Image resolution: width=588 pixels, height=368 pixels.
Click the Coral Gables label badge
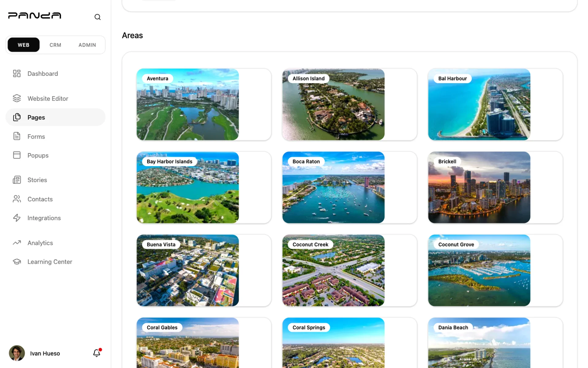[162, 328]
